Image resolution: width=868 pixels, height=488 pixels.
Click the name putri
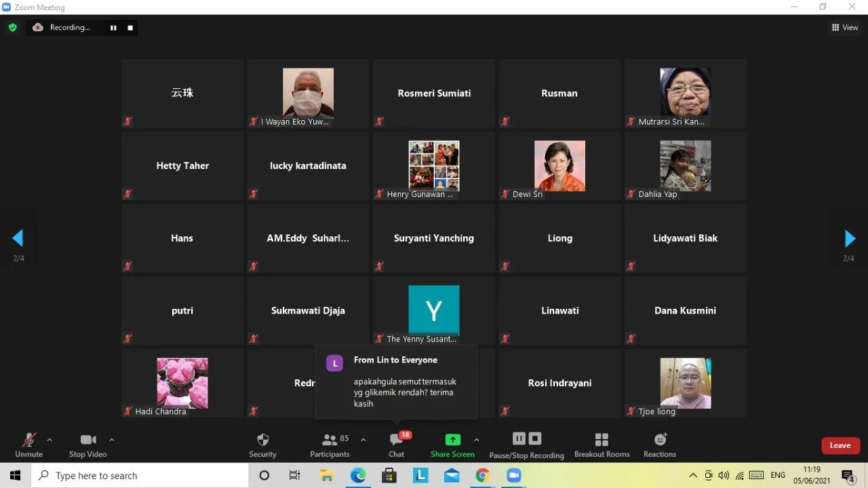click(x=182, y=311)
